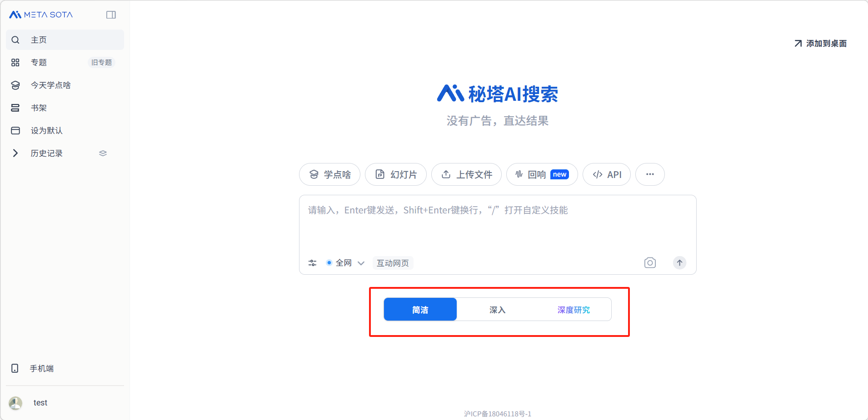Click the layers icon beside 历史记录
Viewport: 868px width, 420px height.
[x=103, y=153]
